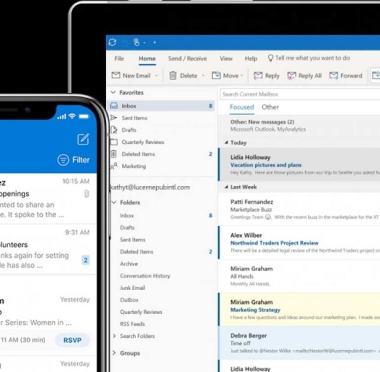Viewport: 380px width, 372px height.
Task: Open the New Email dropdown arrow
Action: (156, 76)
